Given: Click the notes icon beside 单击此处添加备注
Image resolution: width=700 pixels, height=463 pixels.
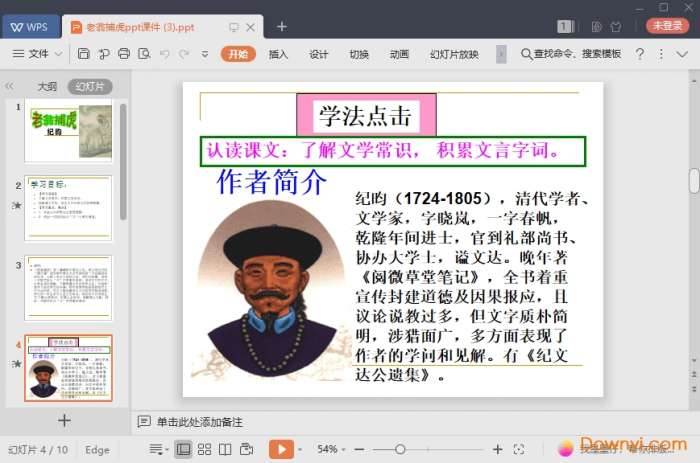Looking at the screenshot, I should click(x=144, y=421).
